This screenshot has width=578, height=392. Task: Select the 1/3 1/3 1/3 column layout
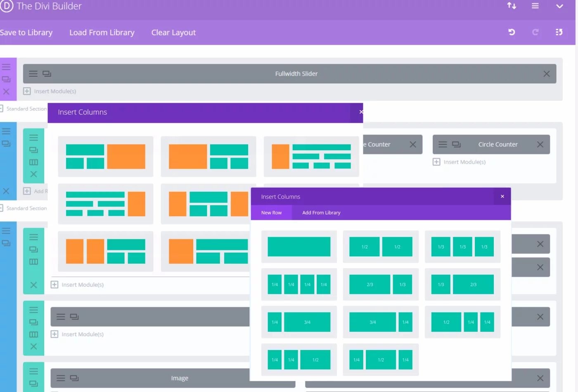[462, 247]
